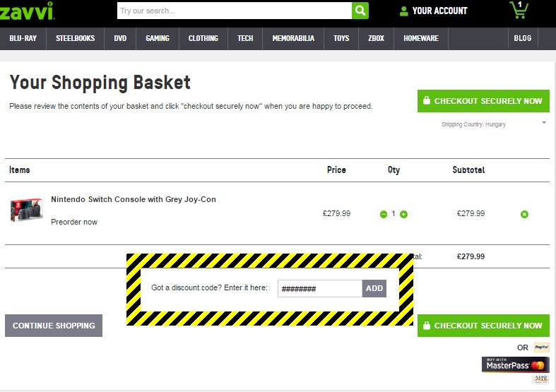This screenshot has width=556, height=392.
Task: Click the Your Account person icon
Action: 403,11
